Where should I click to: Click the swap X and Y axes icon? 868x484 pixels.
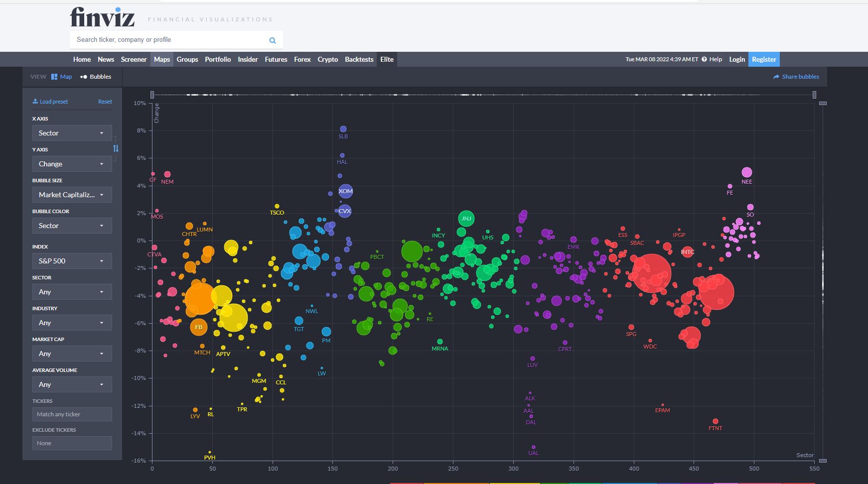tap(116, 148)
